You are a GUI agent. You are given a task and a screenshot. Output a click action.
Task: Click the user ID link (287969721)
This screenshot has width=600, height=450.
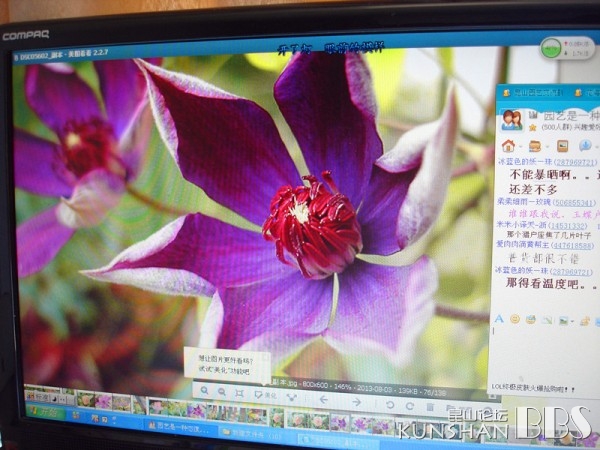[573, 162]
